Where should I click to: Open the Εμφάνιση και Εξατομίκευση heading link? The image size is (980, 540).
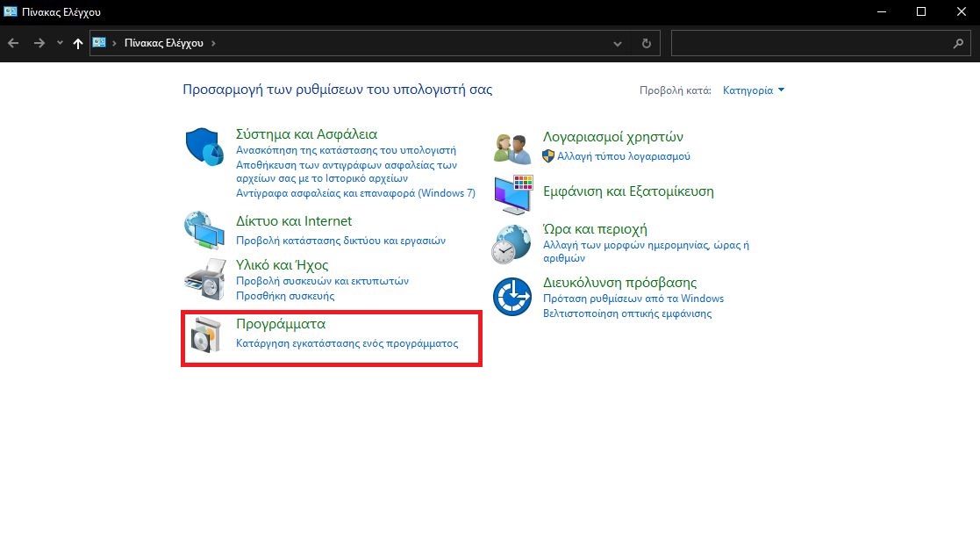pos(628,191)
